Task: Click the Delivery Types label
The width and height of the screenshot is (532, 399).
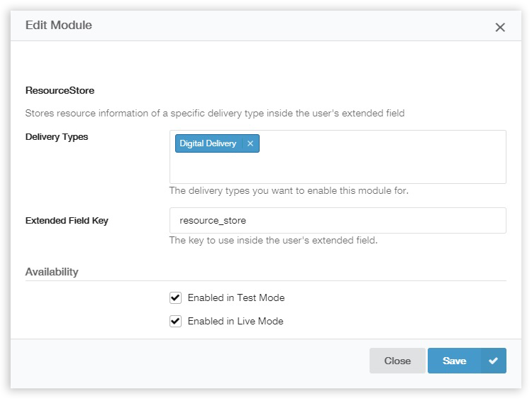Action: 57,137
